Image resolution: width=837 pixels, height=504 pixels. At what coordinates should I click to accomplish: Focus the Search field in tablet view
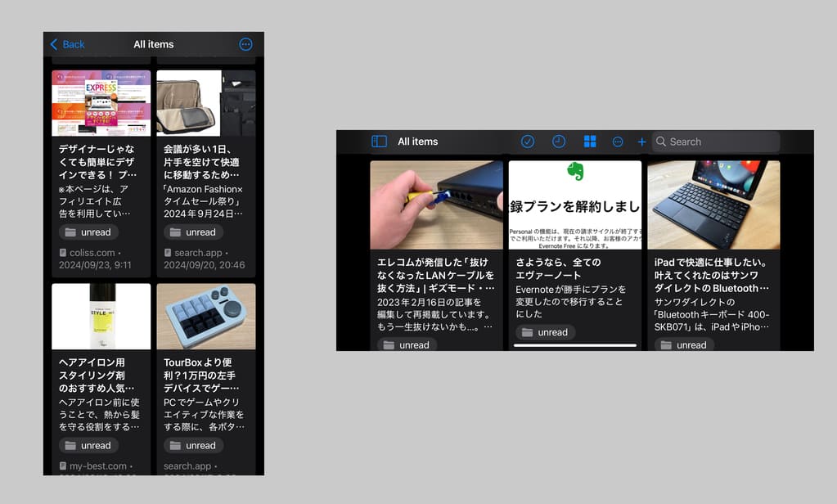[716, 142]
